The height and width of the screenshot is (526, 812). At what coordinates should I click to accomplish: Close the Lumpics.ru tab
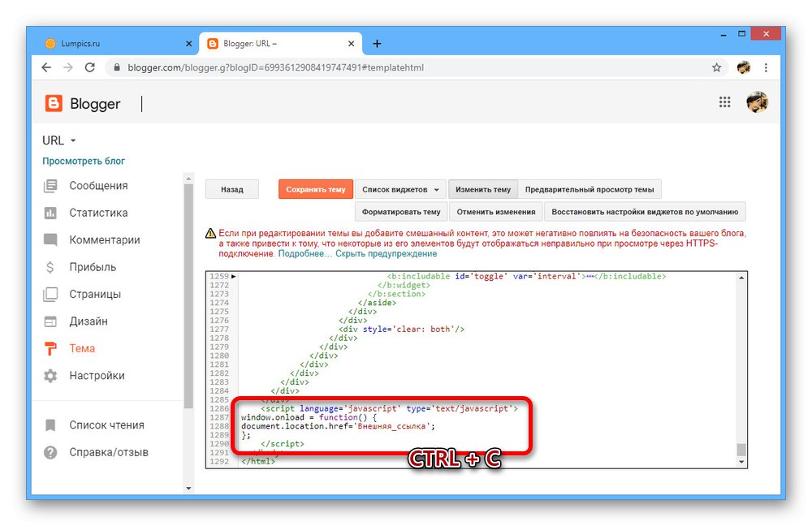pos(188,44)
